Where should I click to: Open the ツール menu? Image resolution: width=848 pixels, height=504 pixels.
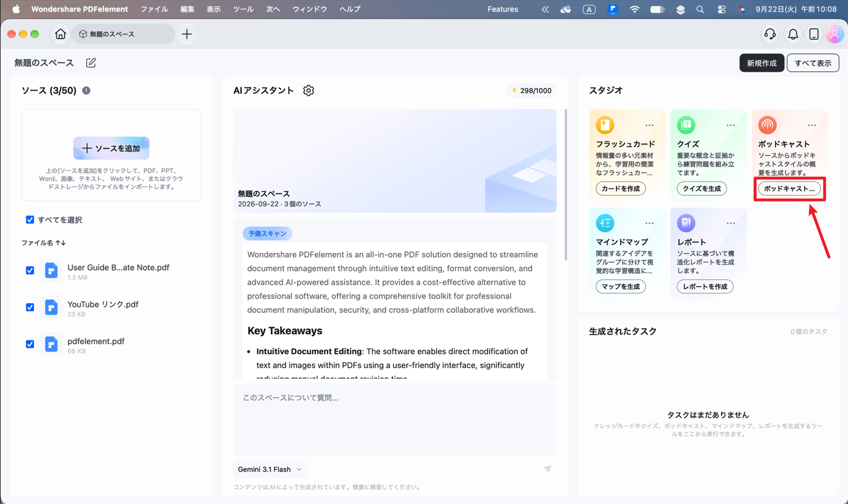point(243,9)
